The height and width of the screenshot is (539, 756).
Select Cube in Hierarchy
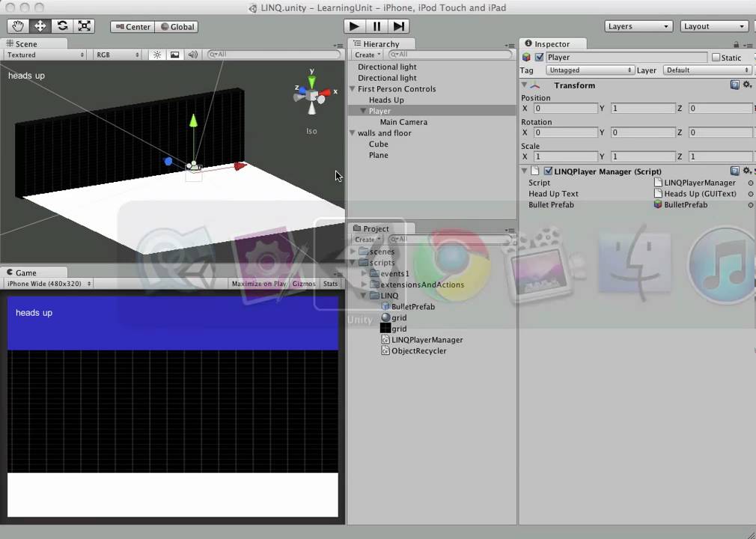[x=379, y=144]
